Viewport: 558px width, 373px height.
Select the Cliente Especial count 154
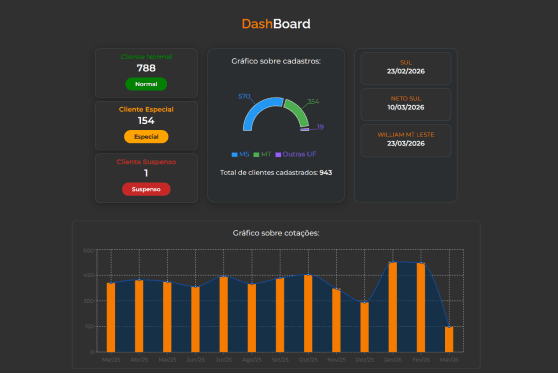pos(146,121)
